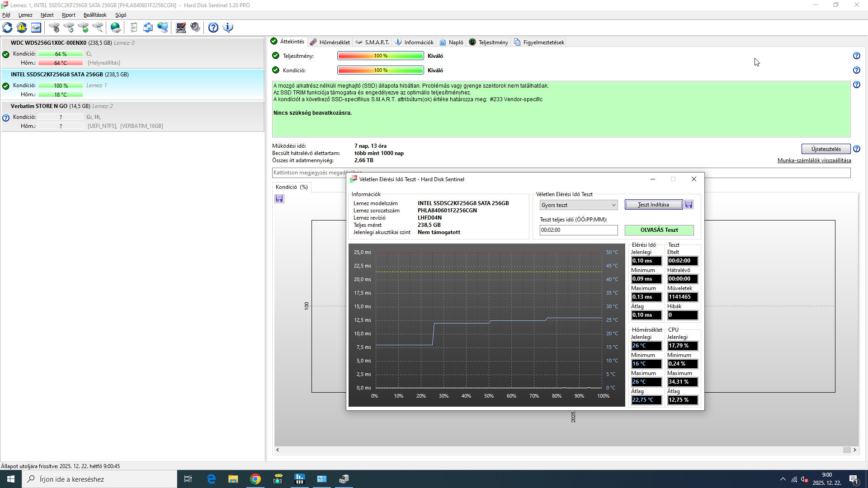Click the Újratesztelés button

(x=826, y=149)
